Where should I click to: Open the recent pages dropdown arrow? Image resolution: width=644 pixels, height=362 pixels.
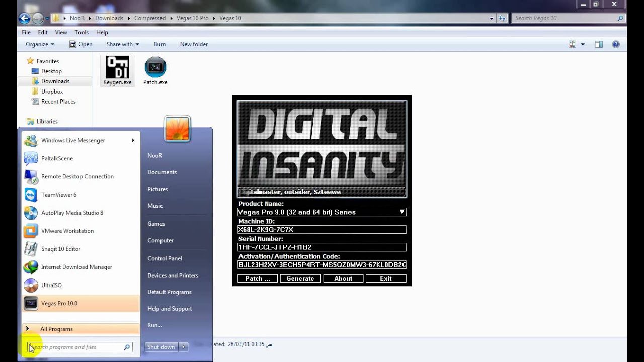pyautogui.click(x=47, y=18)
